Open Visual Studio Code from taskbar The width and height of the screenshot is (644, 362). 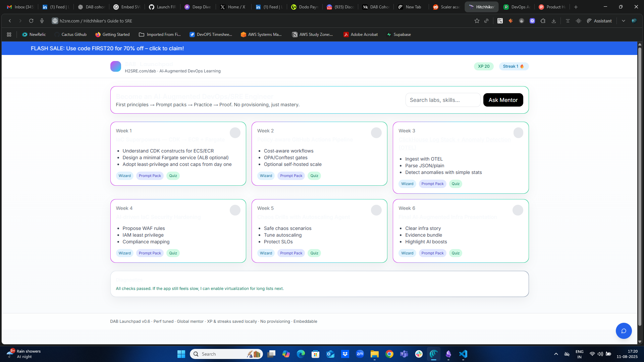tap(463, 354)
